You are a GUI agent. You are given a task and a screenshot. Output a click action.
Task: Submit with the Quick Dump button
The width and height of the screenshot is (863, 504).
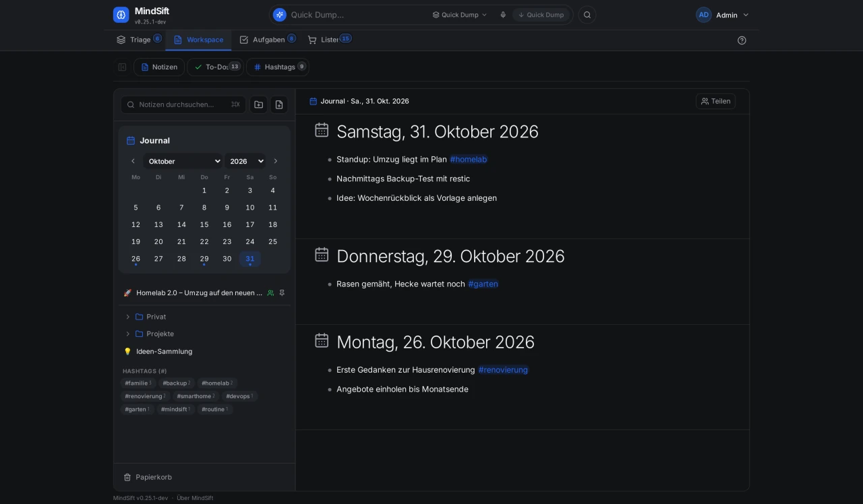[x=541, y=15]
